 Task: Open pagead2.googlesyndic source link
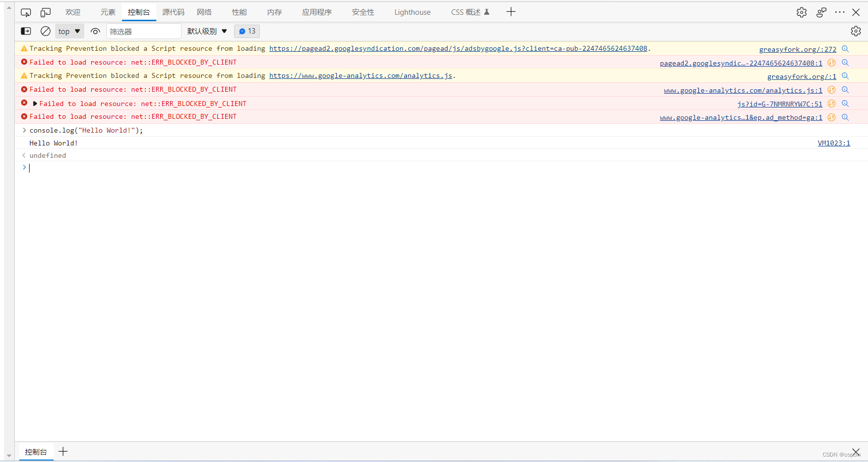tap(741, 63)
